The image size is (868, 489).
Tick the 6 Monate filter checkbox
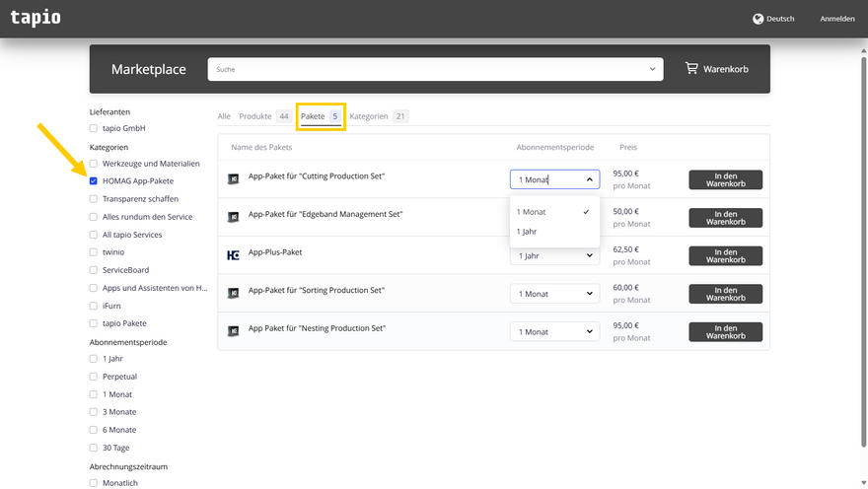pyautogui.click(x=93, y=430)
